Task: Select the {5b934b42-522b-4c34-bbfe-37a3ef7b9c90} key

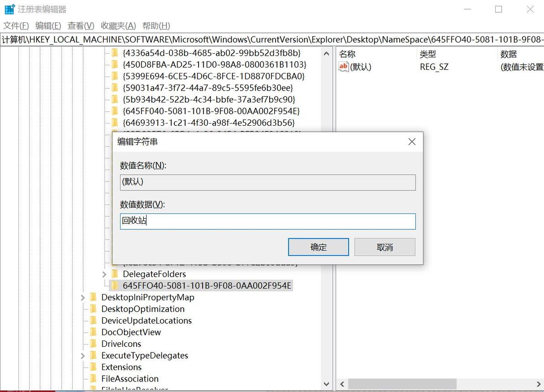Action: coord(209,99)
